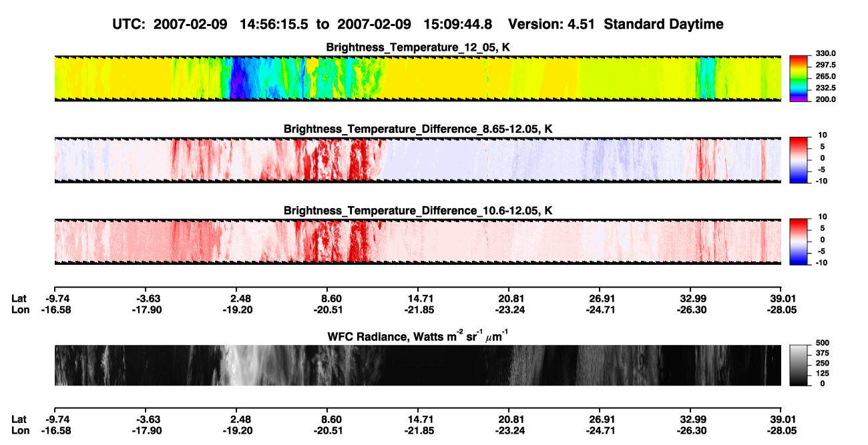868x445 pixels.
Task: Click upper axis longitude value -28.05
Action: coord(782,310)
